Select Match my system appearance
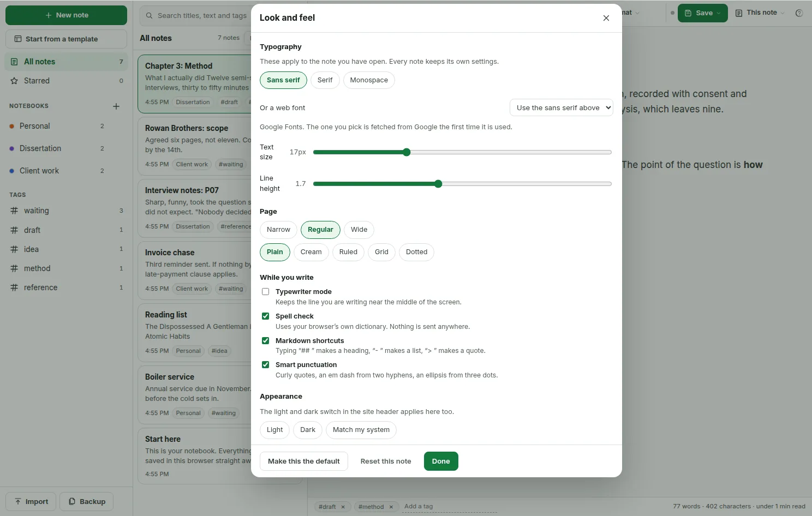This screenshot has height=516, width=812. (361, 430)
